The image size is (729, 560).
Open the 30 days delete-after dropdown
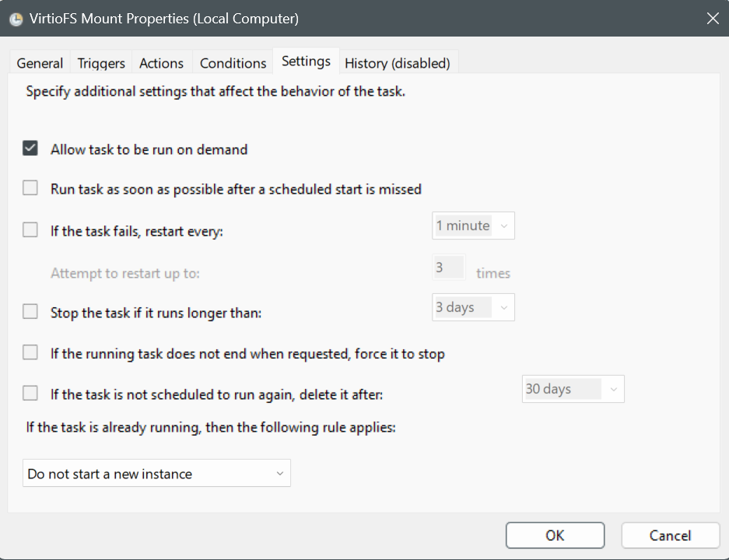[x=573, y=389]
